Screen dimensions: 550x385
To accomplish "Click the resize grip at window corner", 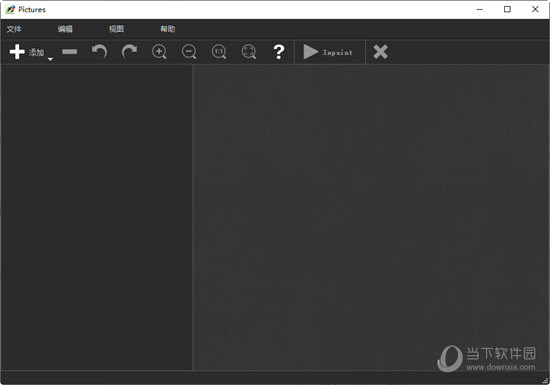I will [545, 381].
